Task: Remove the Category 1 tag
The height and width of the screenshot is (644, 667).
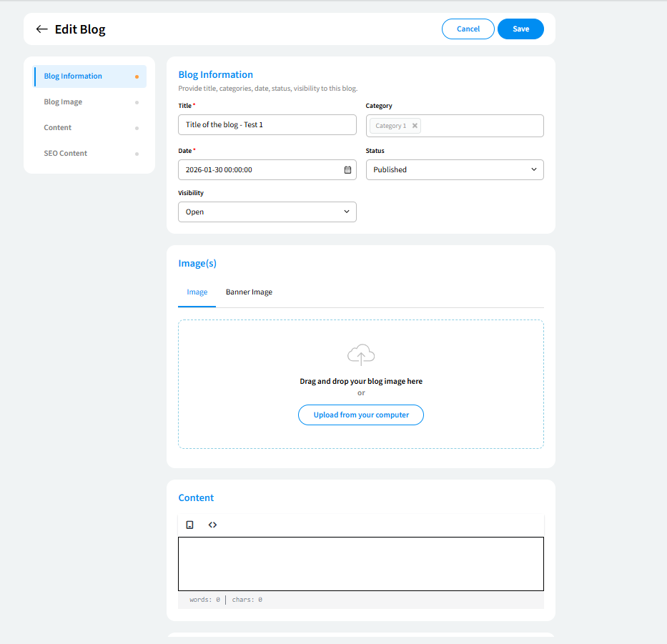Action: tap(415, 126)
